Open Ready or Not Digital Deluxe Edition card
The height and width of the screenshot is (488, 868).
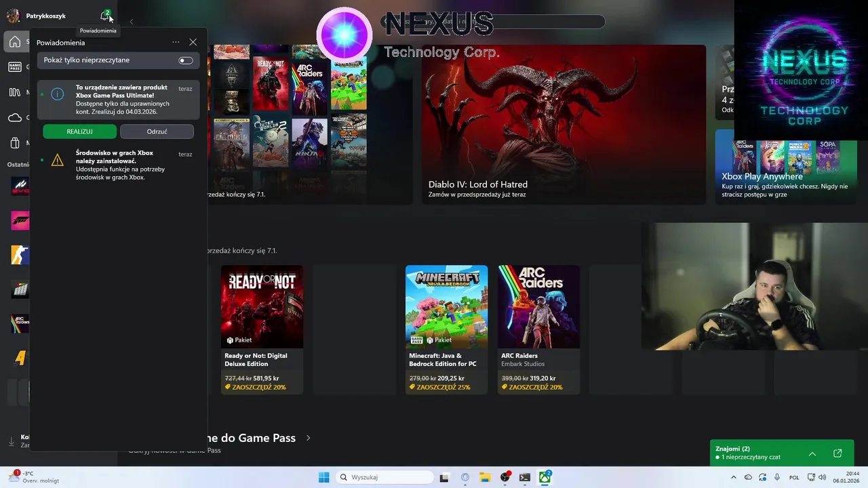coord(262,329)
